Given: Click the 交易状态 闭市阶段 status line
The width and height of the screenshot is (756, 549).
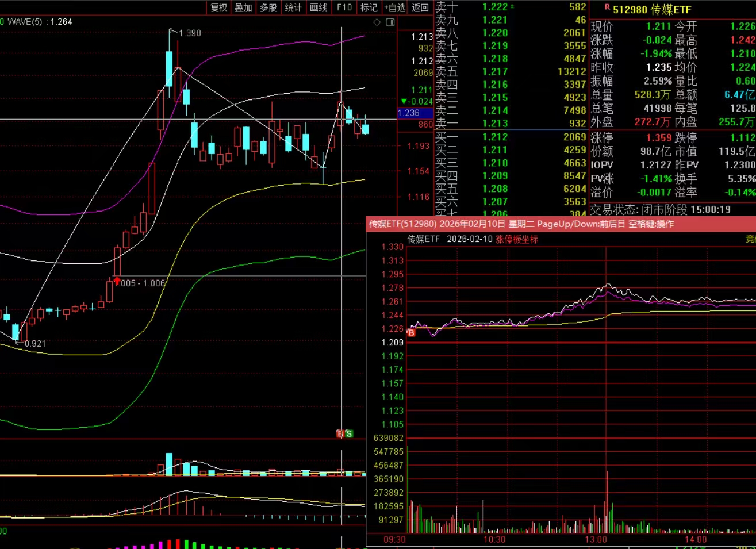Looking at the screenshot, I should click(660, 210).
